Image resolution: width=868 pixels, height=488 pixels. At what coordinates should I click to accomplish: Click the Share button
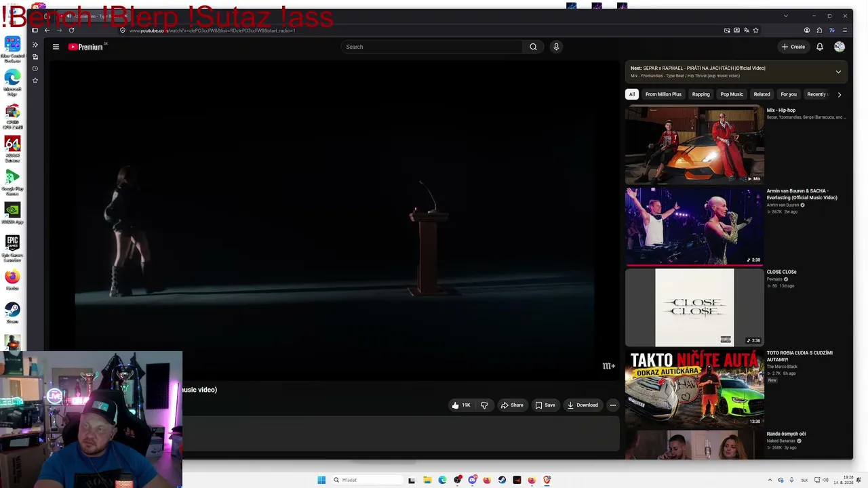click(x=512, y=405)
